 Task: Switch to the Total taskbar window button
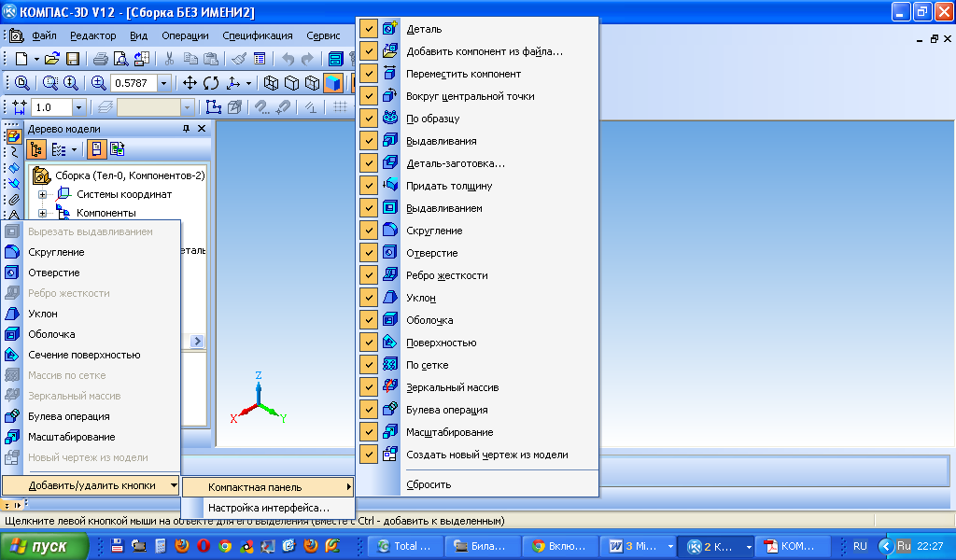404,546
